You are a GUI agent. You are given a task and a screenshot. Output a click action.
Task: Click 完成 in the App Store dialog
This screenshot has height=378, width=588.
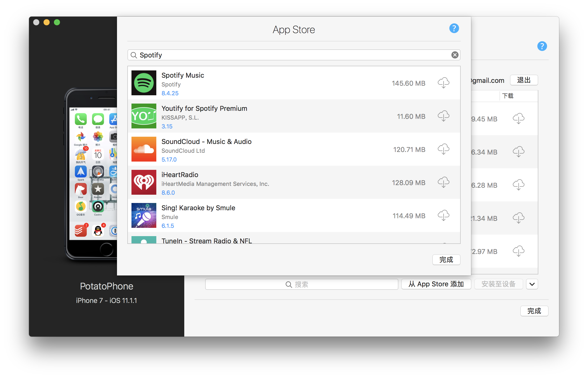(446, 260)
